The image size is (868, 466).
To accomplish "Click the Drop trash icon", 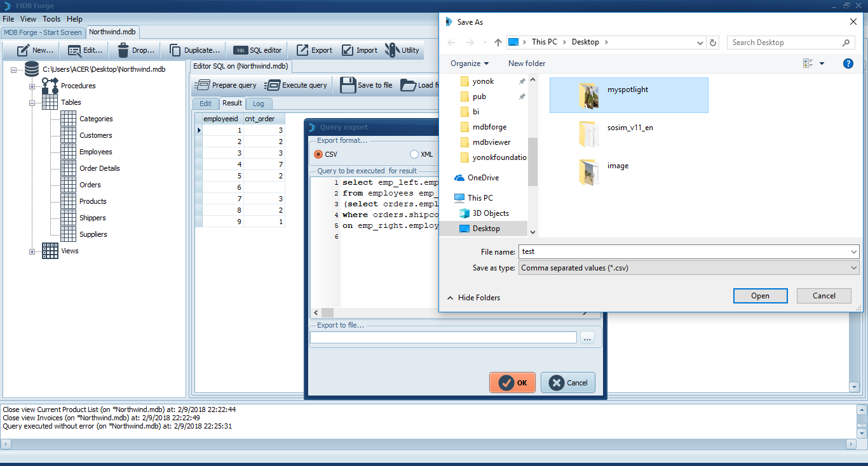I will click(x=123, y=50).
